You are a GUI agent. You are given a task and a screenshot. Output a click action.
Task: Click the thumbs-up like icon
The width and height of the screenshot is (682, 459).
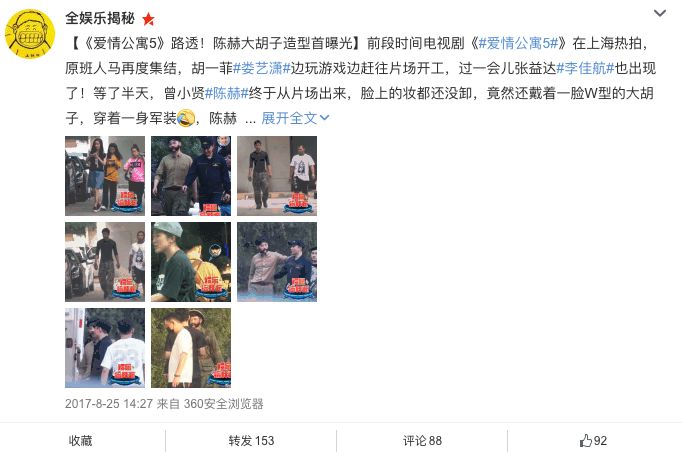coord(585,441)
